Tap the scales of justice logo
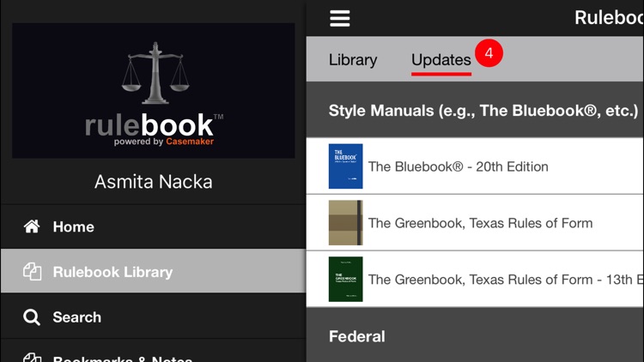This screenshot has width=644, height=362. click(155, 73)
